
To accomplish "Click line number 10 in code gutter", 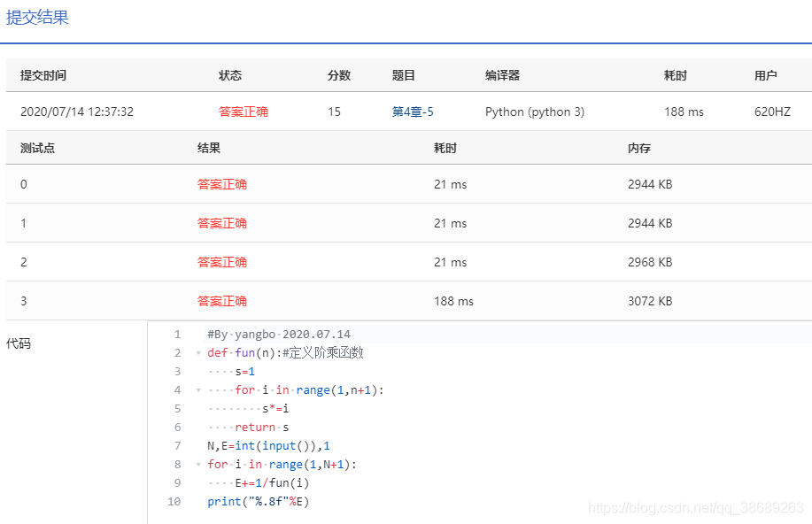I will click(174, 502).
